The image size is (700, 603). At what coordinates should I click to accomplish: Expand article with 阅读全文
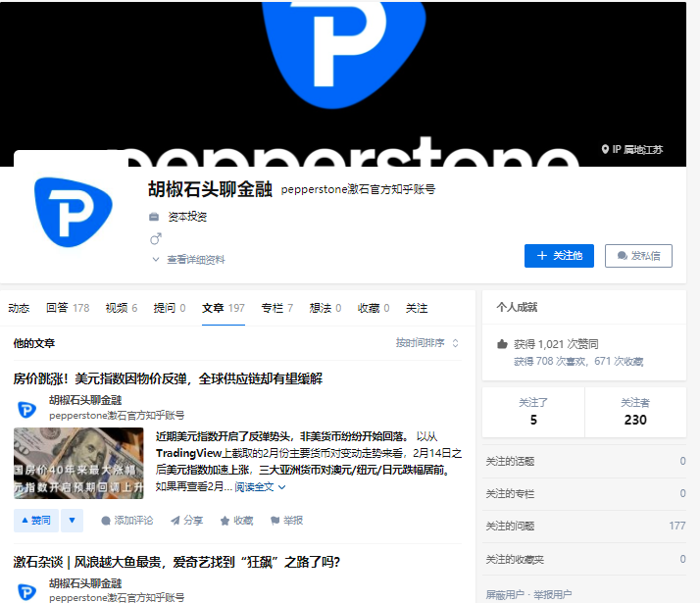260,487
